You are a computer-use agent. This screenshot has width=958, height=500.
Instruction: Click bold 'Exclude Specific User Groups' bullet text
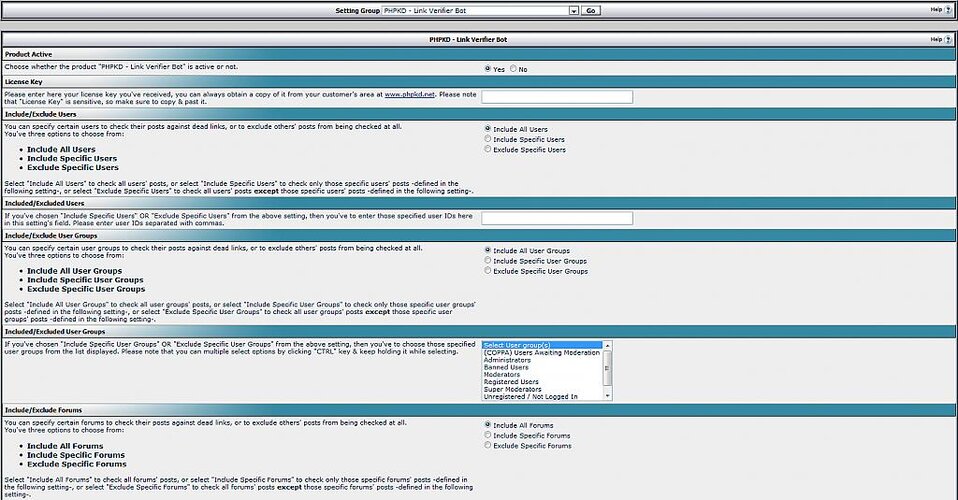[x=86, y=289]
